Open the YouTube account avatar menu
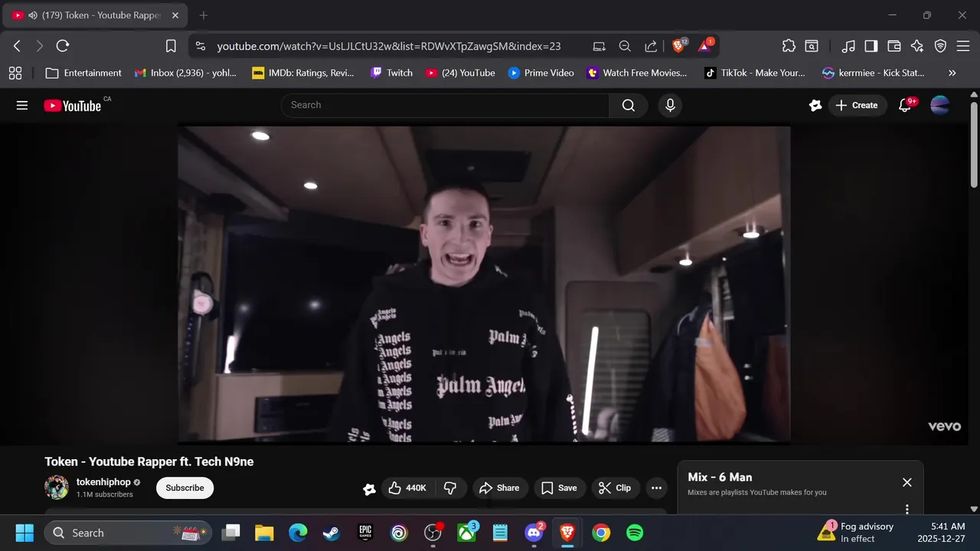The width and height of the screenshot is (980, 551). (x=939, y=106)
